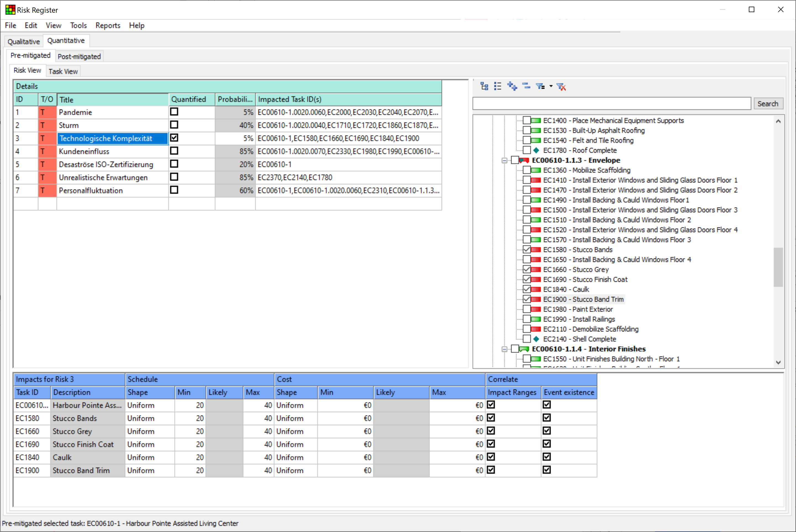Click the expand all (plus) icon

point(512,87)
